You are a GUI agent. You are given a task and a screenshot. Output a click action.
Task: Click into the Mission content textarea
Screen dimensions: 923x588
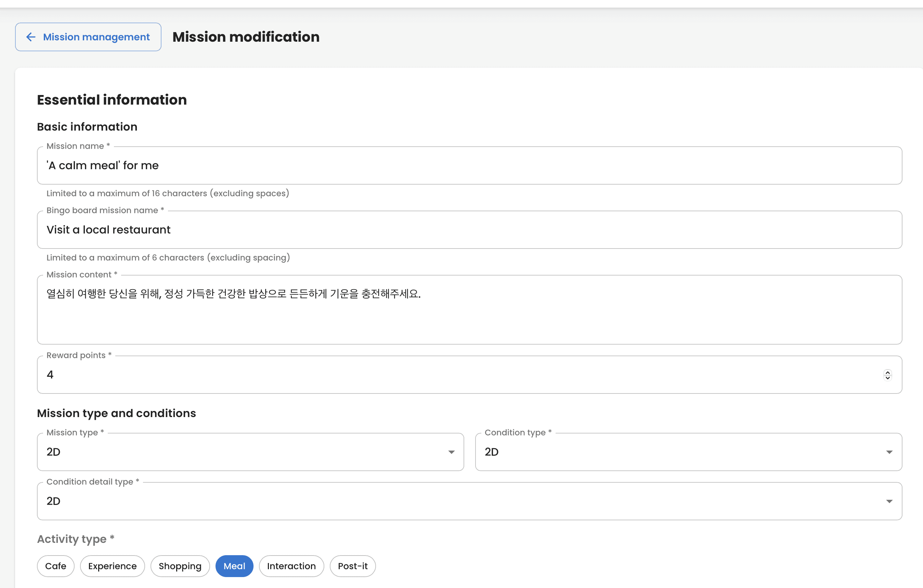click(469, 309)
